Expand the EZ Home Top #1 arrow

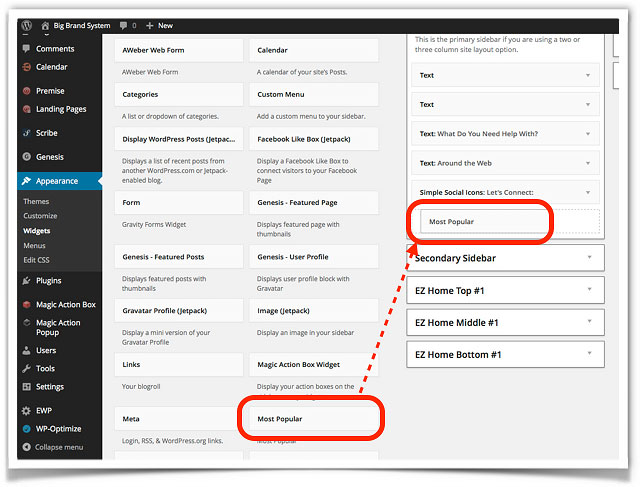tap(589, 289)
